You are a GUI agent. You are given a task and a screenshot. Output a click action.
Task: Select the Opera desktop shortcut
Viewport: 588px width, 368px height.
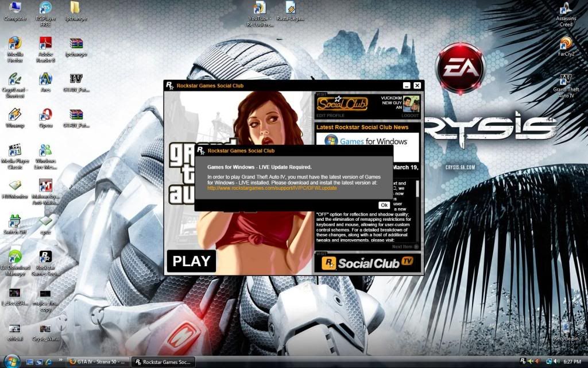tap(46, 117)
